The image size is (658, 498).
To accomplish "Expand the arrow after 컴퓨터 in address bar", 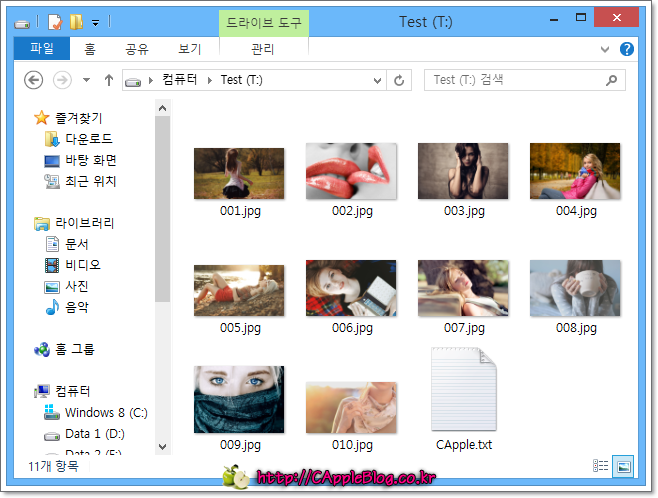I will point(210,80).
